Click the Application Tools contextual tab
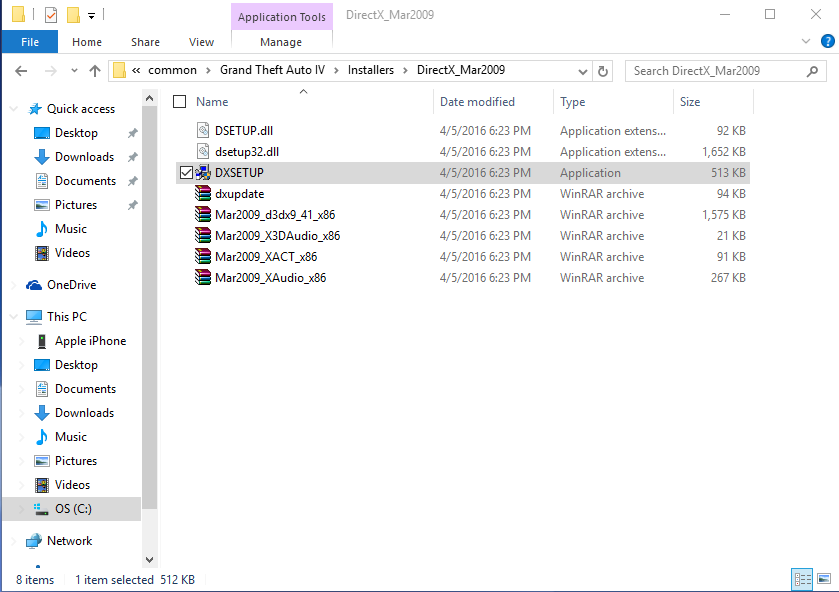Image resolution: width=839 pixels, height=592 pixels. [x=282, y=17]
